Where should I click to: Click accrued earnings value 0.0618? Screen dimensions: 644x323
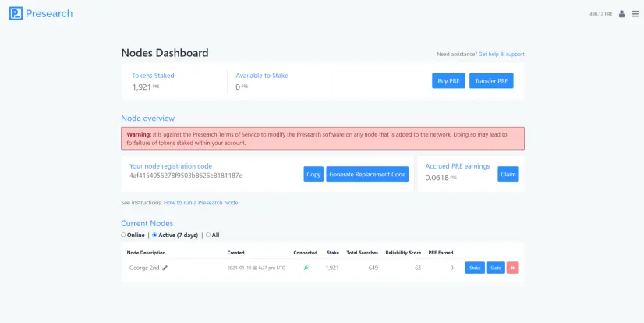(437, 178)
